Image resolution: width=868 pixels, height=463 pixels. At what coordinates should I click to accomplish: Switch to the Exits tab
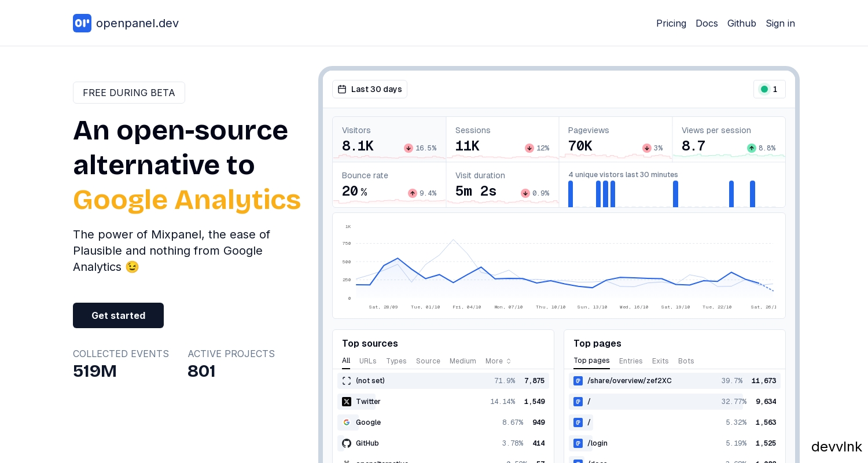pyautogui.click(x=660, y=361)
